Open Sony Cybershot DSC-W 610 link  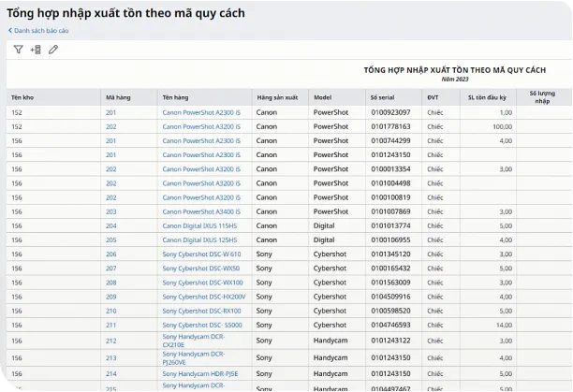(x=201, y=254)
